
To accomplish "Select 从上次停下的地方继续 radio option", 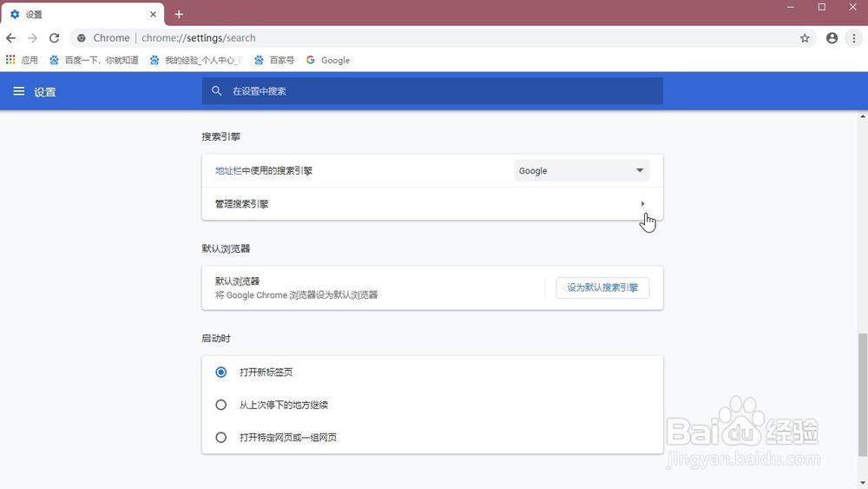I will coord(220,405).
